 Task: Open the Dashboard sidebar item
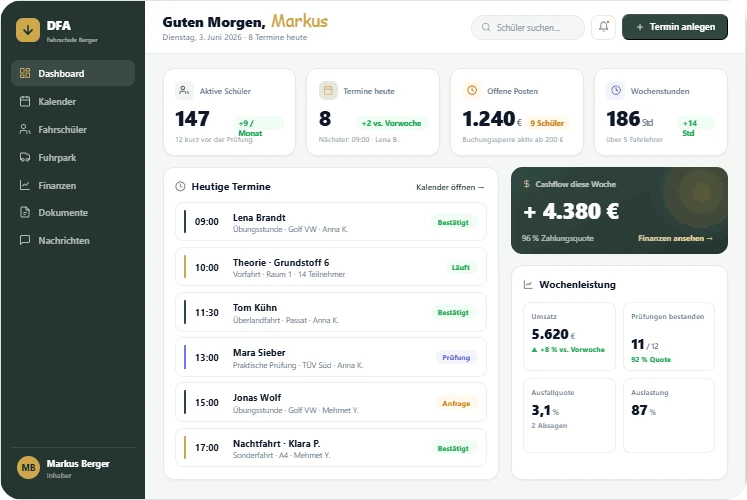coord(73,73)
